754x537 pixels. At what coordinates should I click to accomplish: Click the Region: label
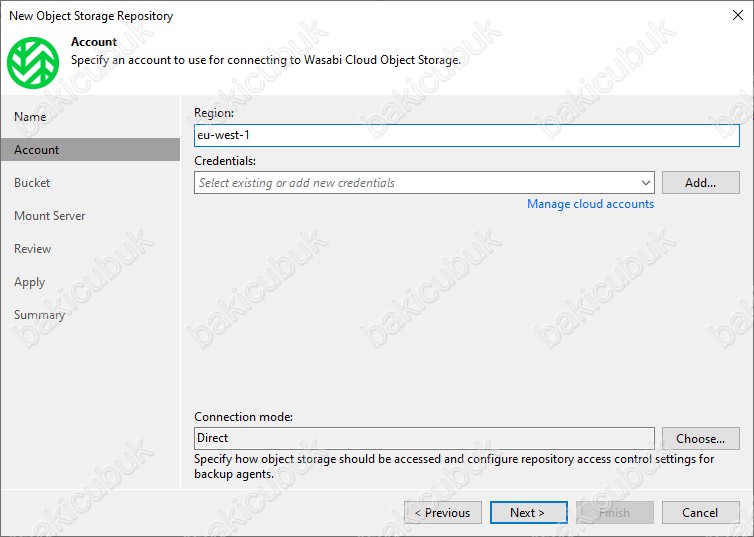[214, 113]
